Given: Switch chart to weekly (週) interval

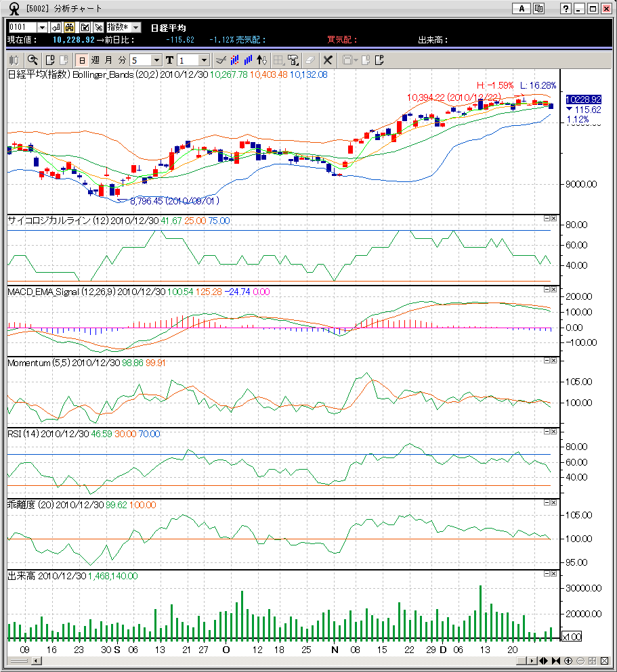Looking at the screenshot, I should [x=95, y=60].
